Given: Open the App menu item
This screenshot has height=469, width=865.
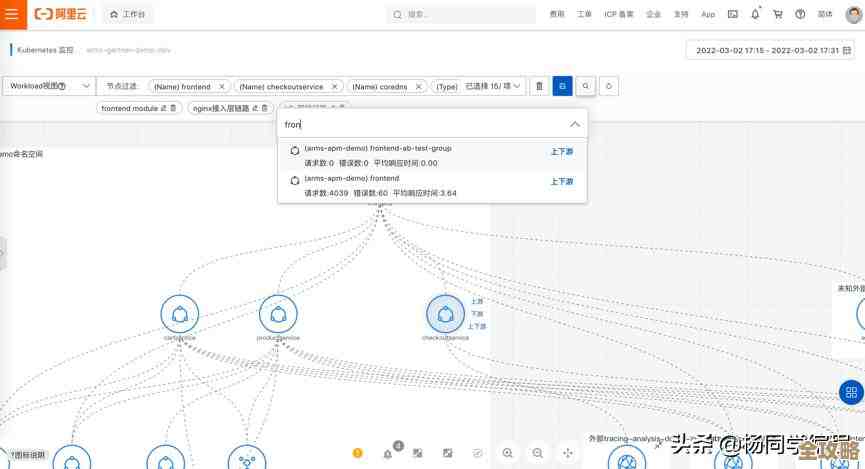Looking at the screenshot, I should click(x=708, y=14).
